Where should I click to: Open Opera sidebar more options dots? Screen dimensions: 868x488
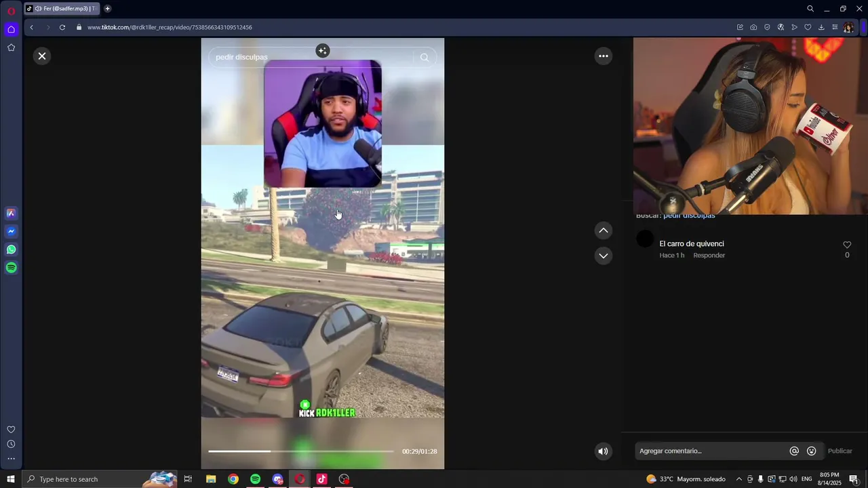[x=11, y=459]
